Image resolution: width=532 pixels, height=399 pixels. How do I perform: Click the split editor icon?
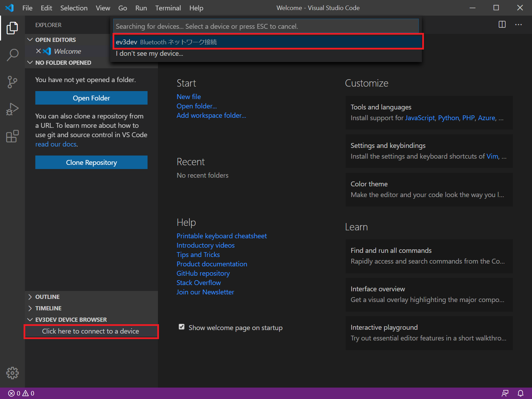[x=502, y=24]
